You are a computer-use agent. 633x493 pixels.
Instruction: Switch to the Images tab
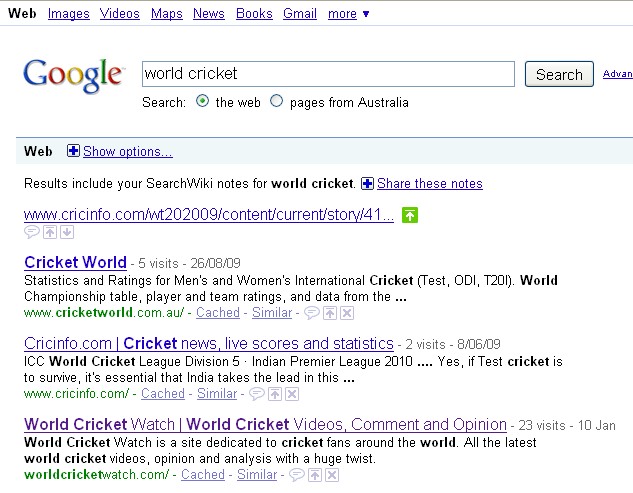[69, 14]
